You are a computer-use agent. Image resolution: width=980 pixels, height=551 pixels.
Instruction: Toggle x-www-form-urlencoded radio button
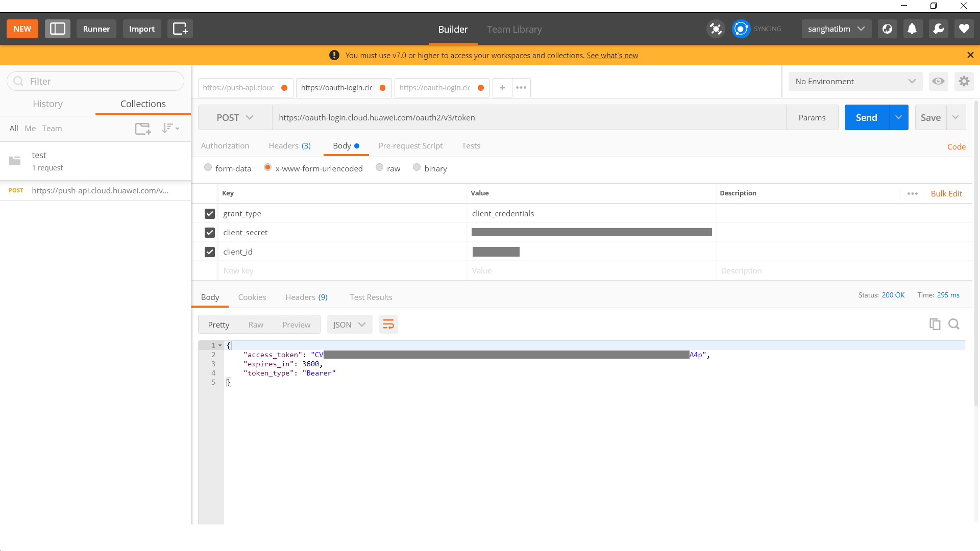267,168
